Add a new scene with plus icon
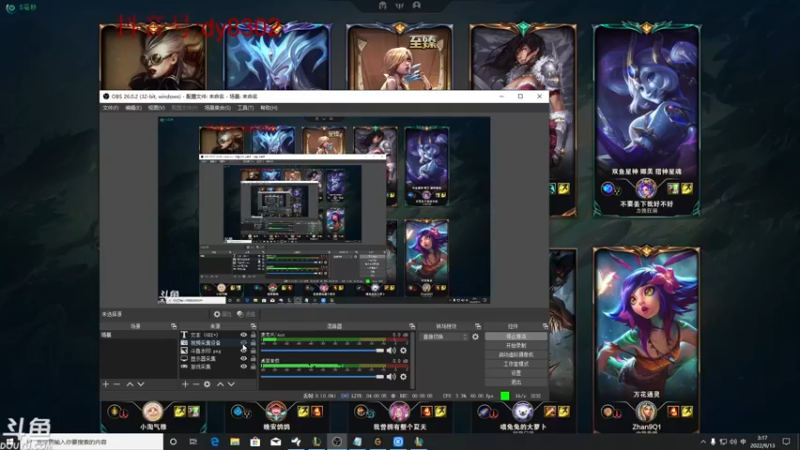Screen dimensions: 800x450 pyautogui.click(x=106, y=384)
